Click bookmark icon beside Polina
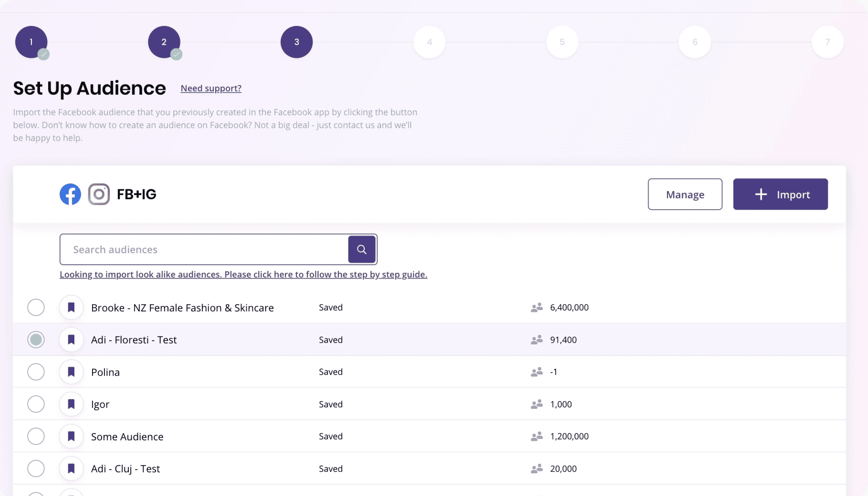The width and height of the screenshot is (868, 496). tap(71, 372)
